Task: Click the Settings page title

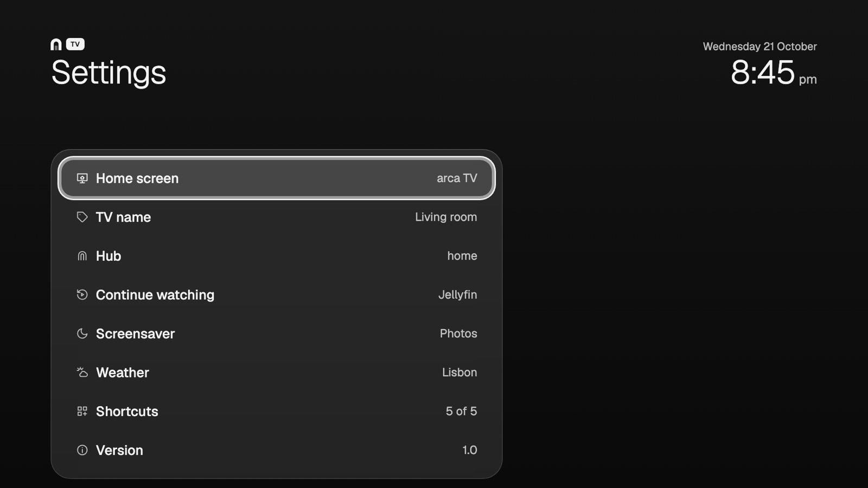Action: 108,73
